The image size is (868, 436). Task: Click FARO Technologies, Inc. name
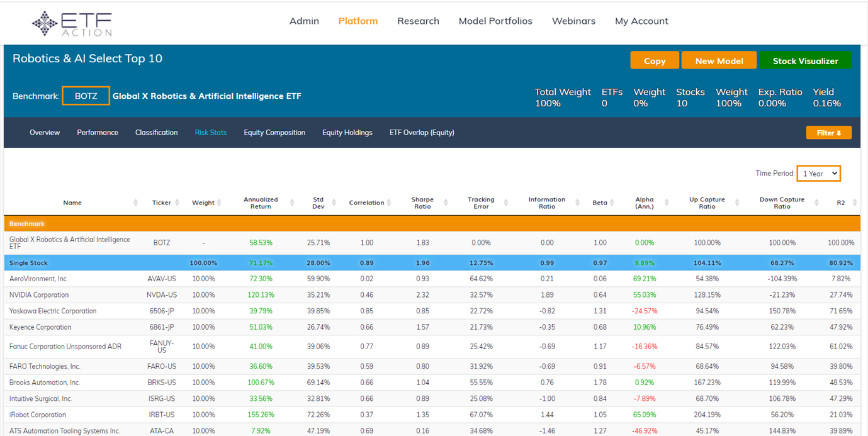tap(45, 366)
